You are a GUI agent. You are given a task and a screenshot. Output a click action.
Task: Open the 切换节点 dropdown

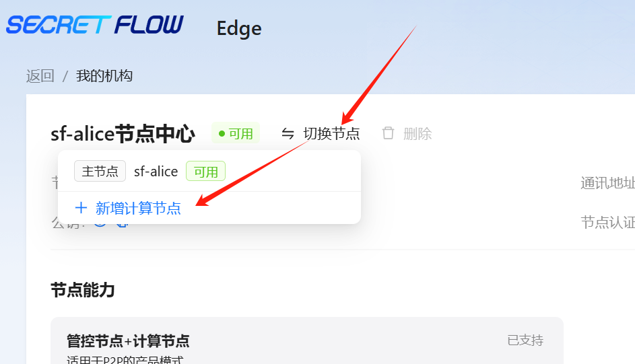click(x=321, y=133)
